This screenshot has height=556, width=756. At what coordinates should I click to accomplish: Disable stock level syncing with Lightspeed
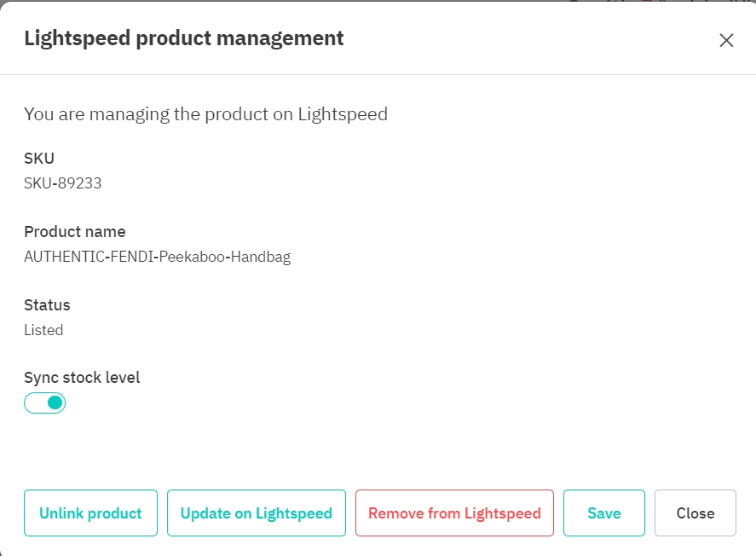44,403
